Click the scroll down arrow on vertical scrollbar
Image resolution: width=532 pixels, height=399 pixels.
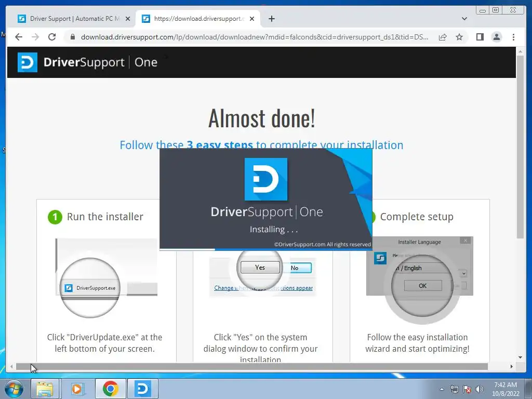(x=520, y=357)
